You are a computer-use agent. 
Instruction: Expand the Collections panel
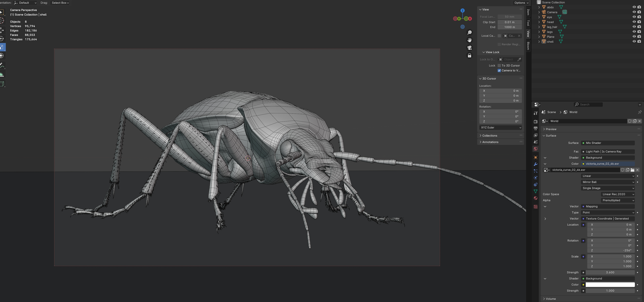point(490,136)
